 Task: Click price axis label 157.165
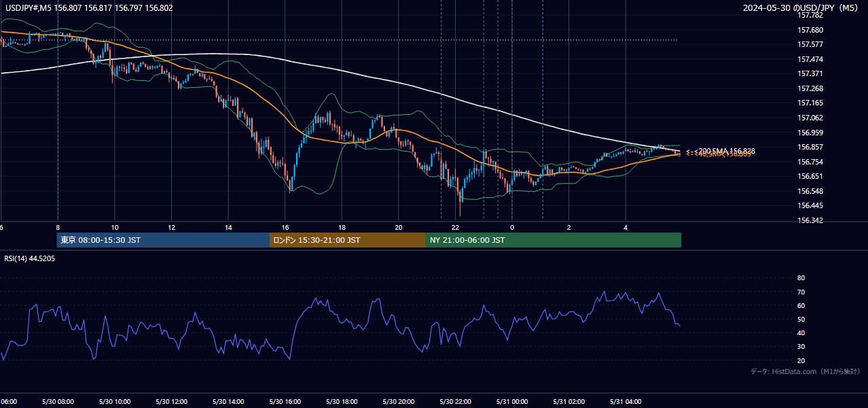click(810, 103)
